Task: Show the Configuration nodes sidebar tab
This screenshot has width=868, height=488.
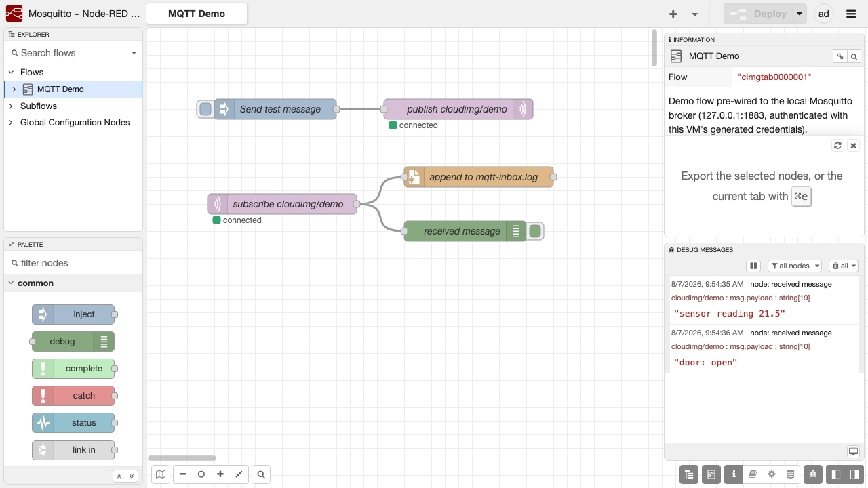Action: (771, 474)
